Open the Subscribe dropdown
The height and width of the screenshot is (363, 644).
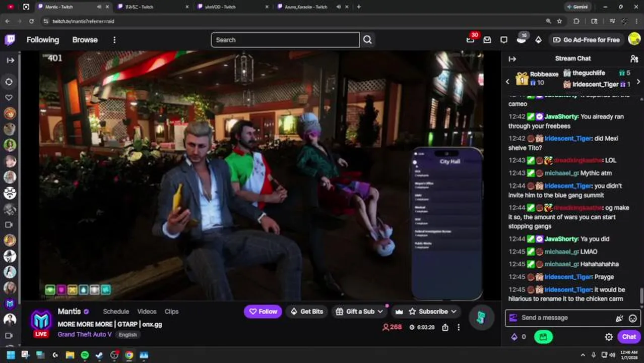pyautogui.click(x=433, y=312)
